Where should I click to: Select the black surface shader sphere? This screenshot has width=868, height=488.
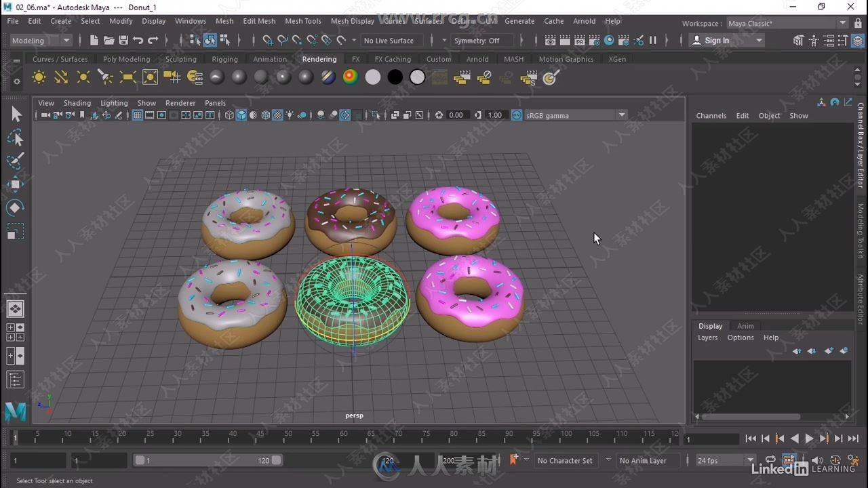click(x=395, y=77)
